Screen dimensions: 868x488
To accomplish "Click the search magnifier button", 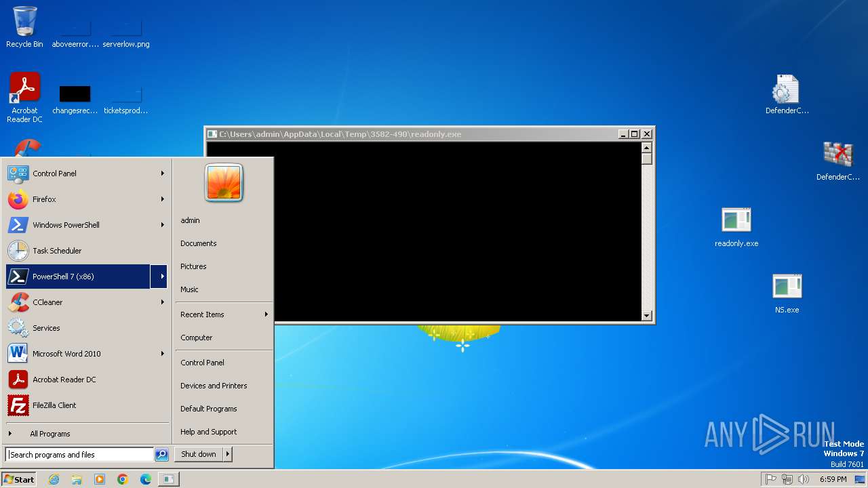I will coord(161,455).
